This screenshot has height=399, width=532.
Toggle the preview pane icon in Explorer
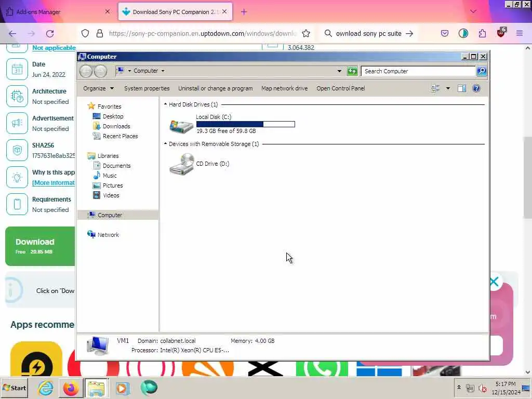[x=462, y=88]
